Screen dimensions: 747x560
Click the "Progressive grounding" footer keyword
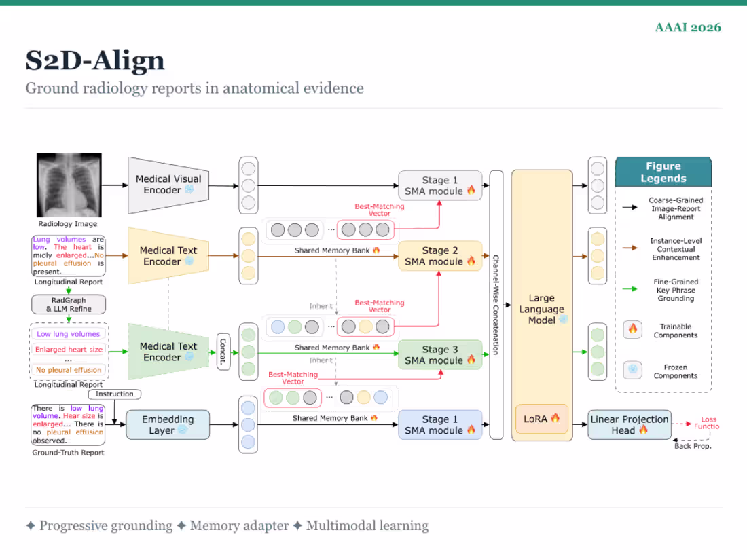(106, 525)
